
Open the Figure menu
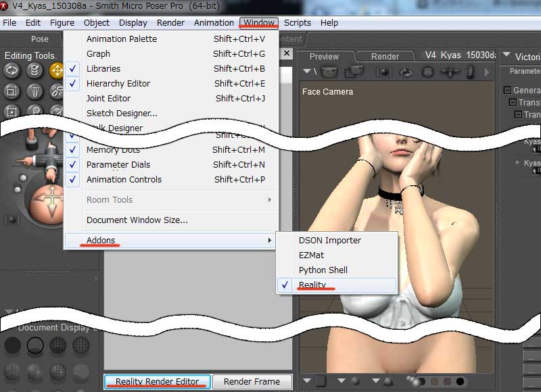click(62, 23)
